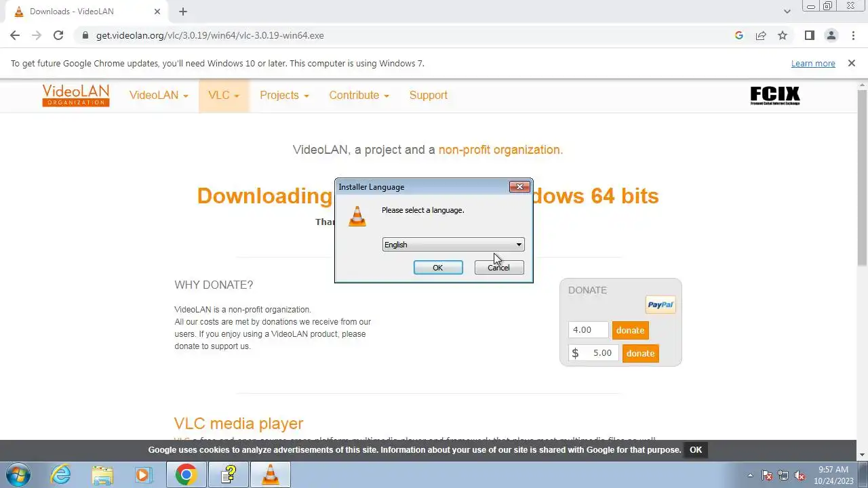Viewport: 868px width, 488px height.
Task: Click the Action Center flag tray icon
Action: [767, 475]
